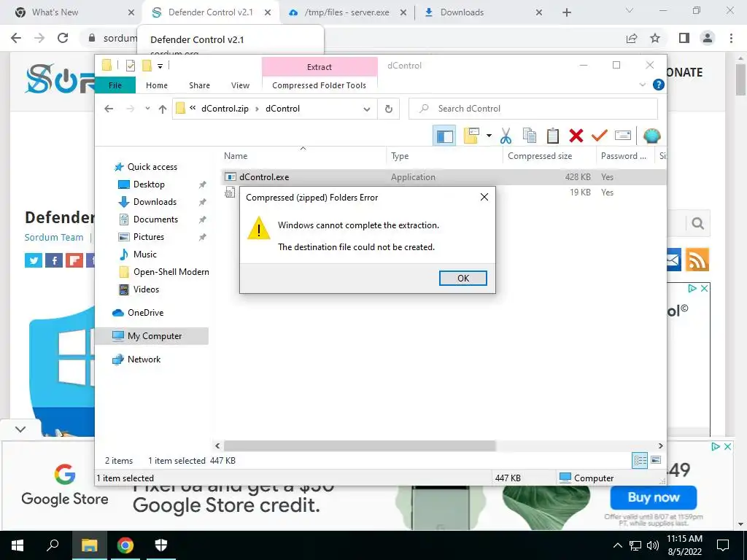Select Network in the navigation pane
The height and width of the screenshot is (560, 747).
click(x=144, y=359)
